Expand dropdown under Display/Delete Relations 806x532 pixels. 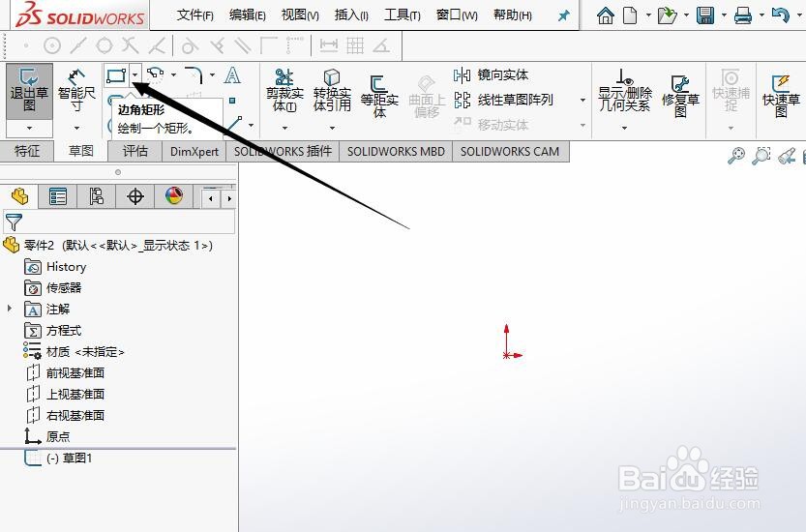click(x=624, y=128)
